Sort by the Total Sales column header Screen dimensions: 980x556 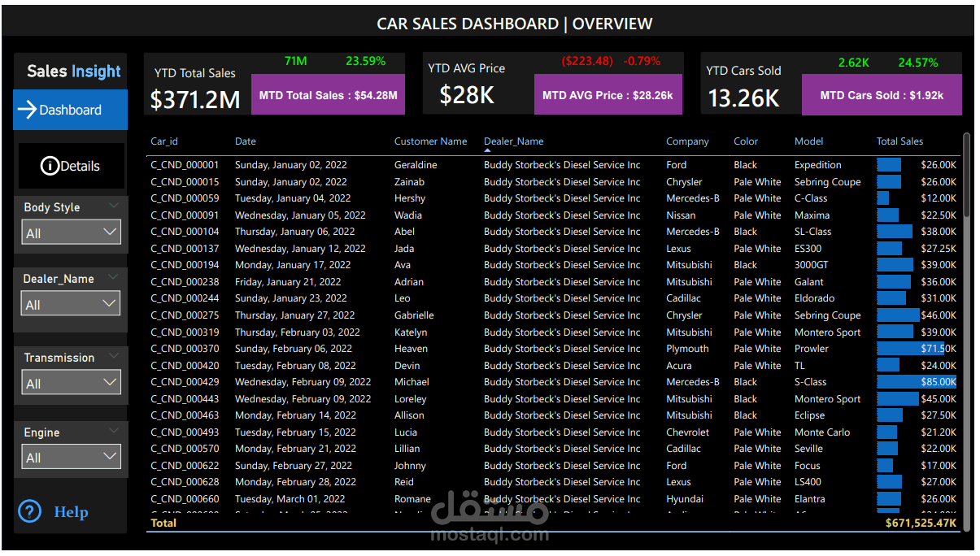click(x=899, y=141)
